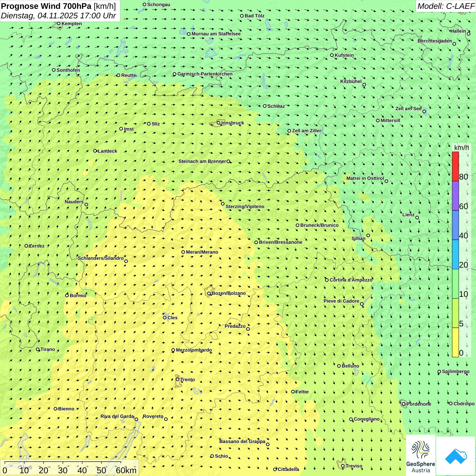Click the 'Cittadella' label

288,469
